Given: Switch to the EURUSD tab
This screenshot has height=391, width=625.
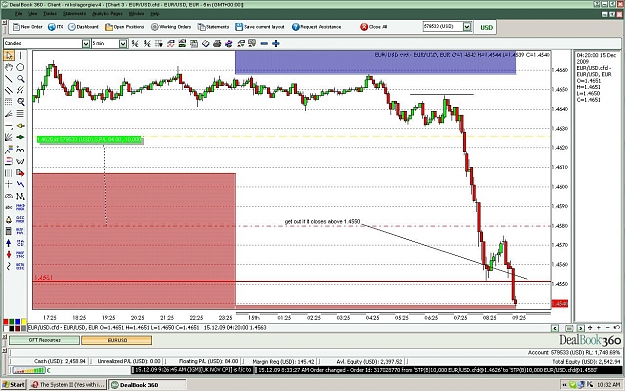Looking at the screenshot, I should (117, 340).
